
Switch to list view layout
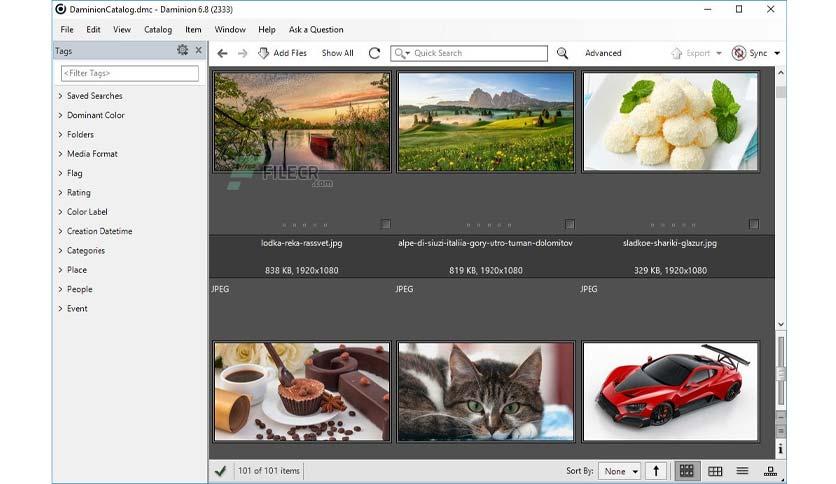click(x=742, y=471)
